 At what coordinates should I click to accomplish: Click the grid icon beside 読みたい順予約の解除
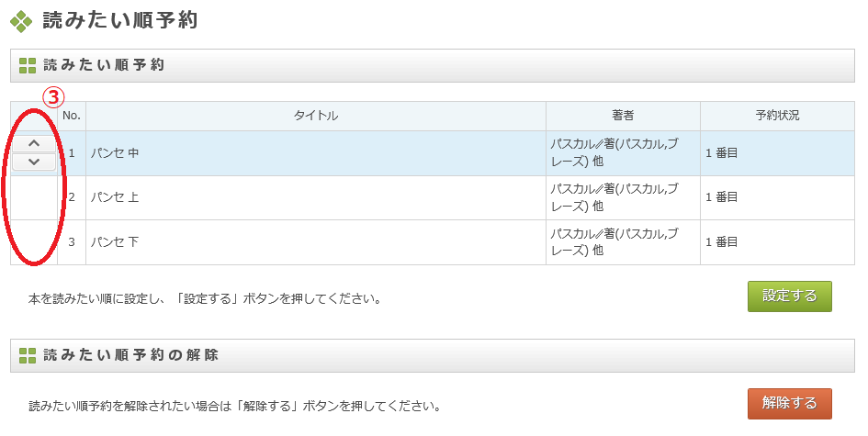tap(28, 355)
